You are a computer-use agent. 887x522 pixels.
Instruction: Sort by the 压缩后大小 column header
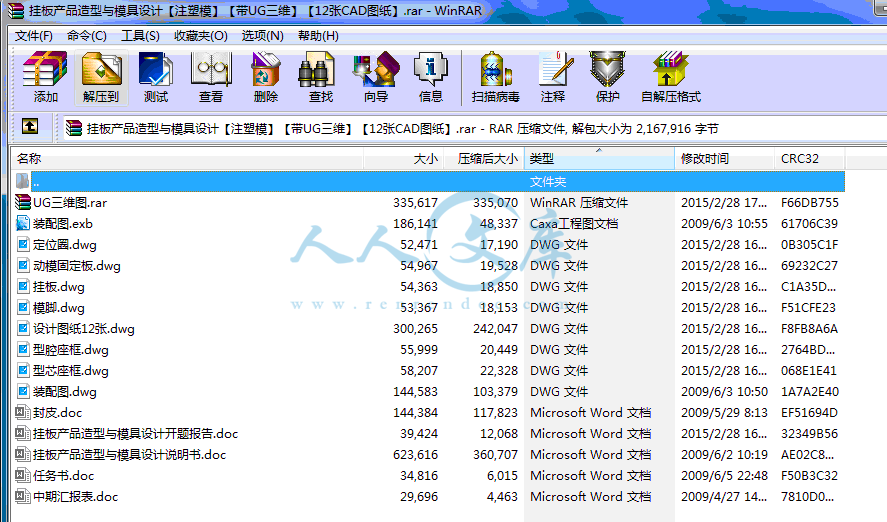click(484, 158)
